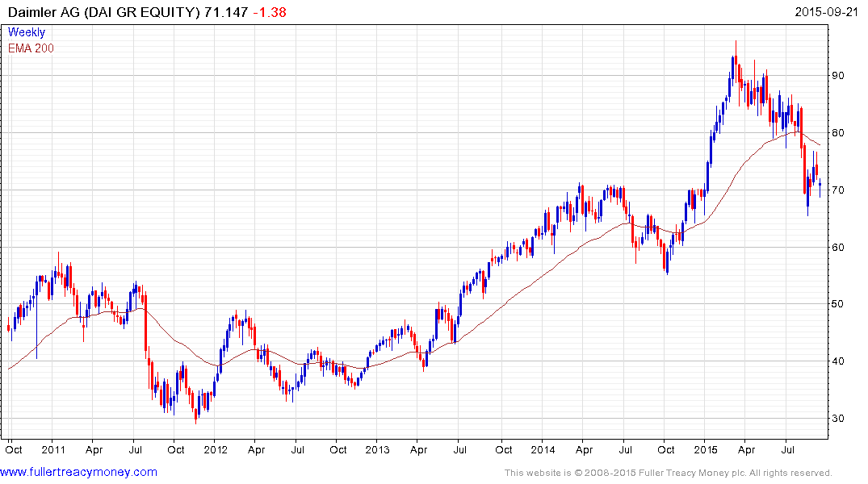The image size is (868, 484).
Task: Click the 70 price axis label
Action: pyautogui.click(x=838, y=190)
